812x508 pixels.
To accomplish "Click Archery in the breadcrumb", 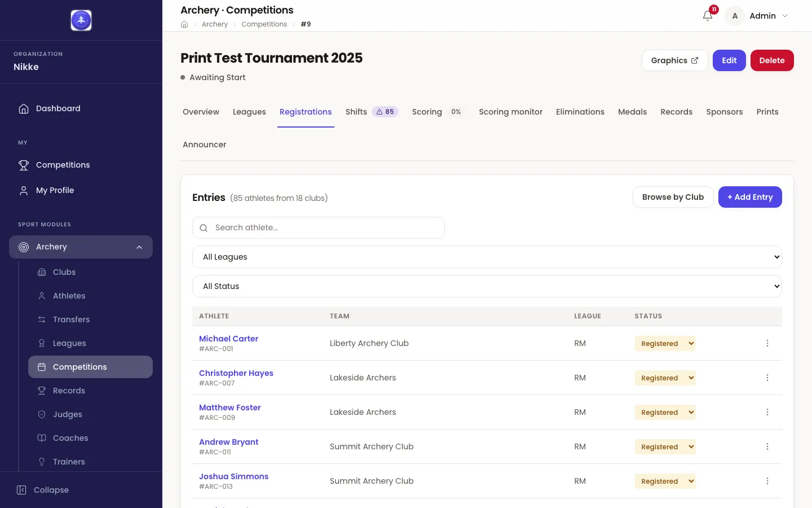I will click(215, 24).
